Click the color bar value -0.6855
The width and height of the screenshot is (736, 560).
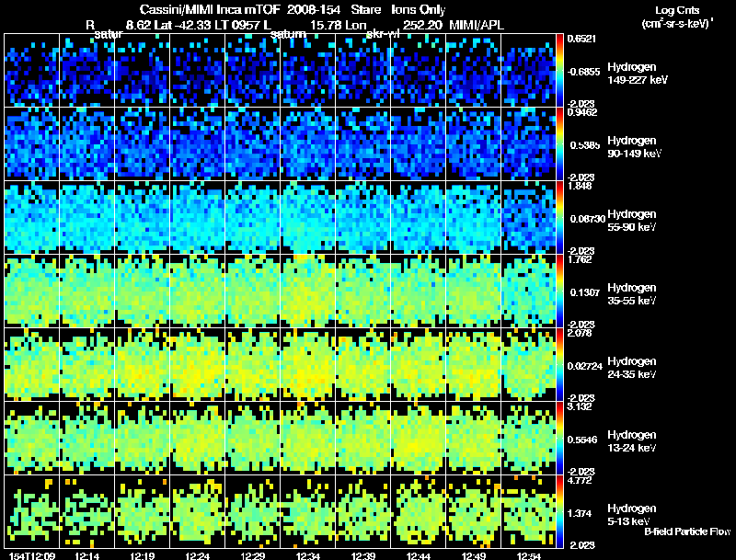click(x=583, y=72)
